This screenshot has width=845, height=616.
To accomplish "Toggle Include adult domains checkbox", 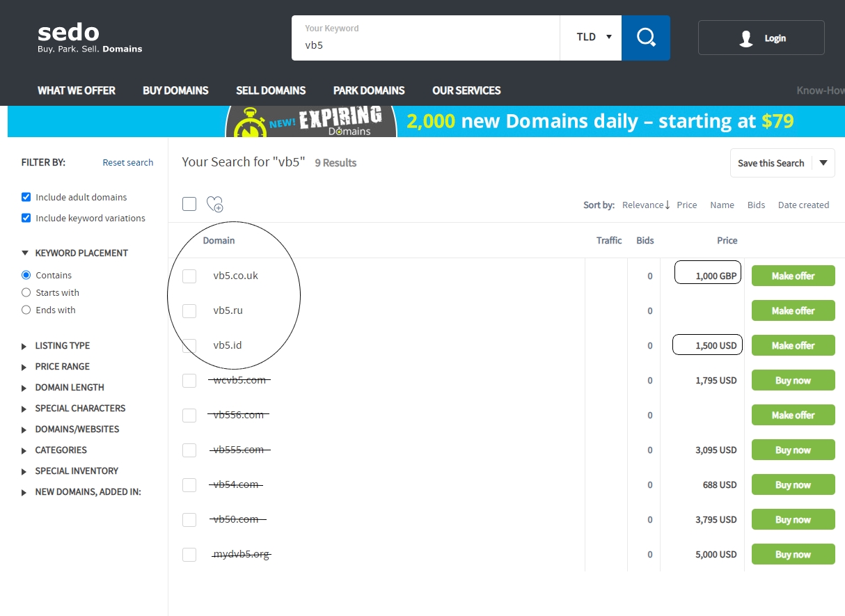I will [26, 197].
